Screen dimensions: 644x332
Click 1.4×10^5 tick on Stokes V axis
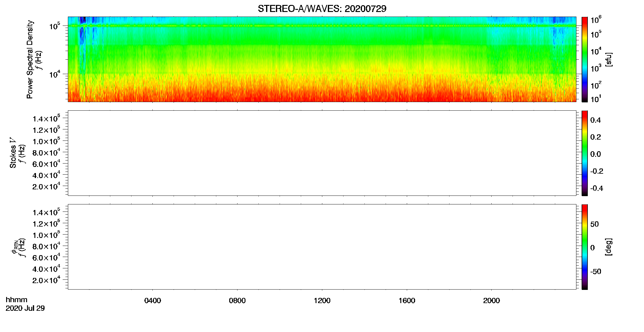pos(46,119)
